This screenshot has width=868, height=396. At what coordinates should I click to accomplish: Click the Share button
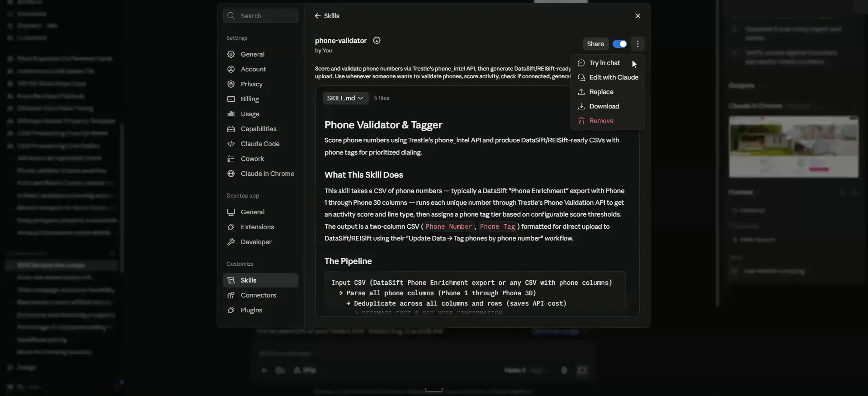595,44
